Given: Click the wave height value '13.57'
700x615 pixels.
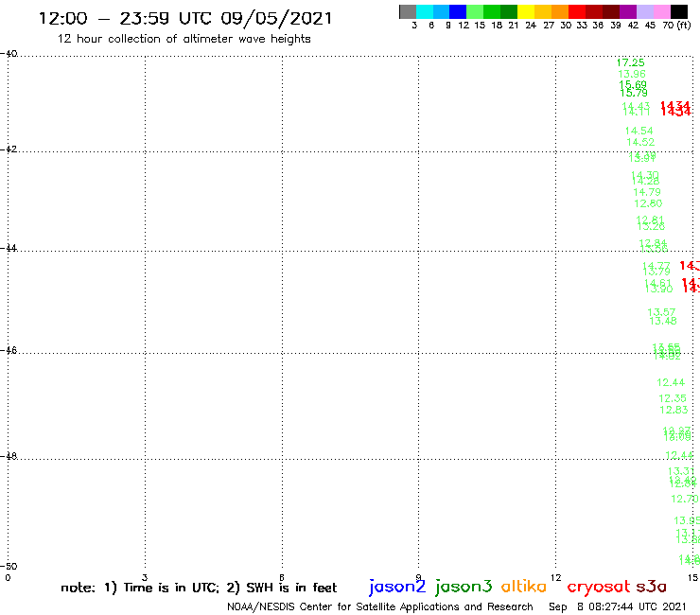Looking at the screenshot, I should [x=661, y=311].
